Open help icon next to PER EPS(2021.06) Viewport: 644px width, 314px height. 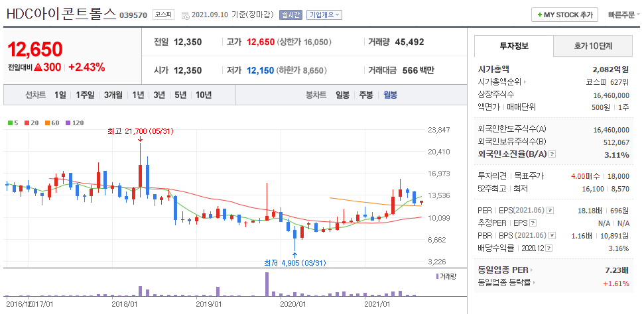point(550,211)
